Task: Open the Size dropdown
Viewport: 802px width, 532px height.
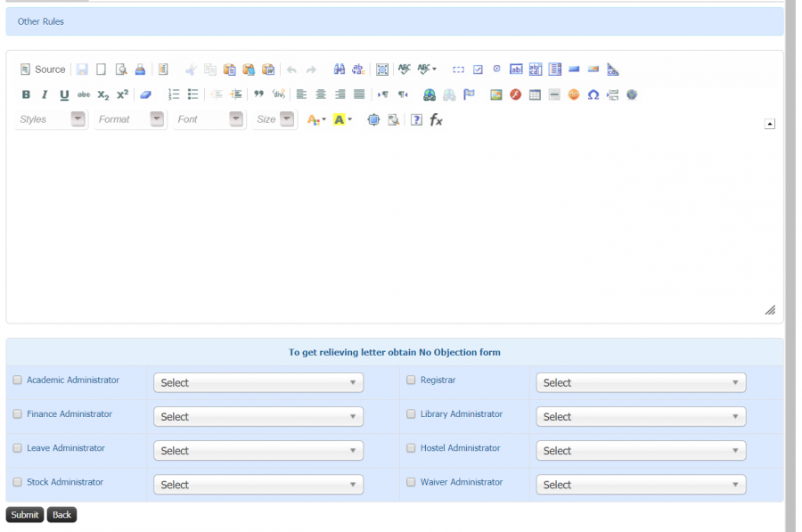Action: point(274,119)
